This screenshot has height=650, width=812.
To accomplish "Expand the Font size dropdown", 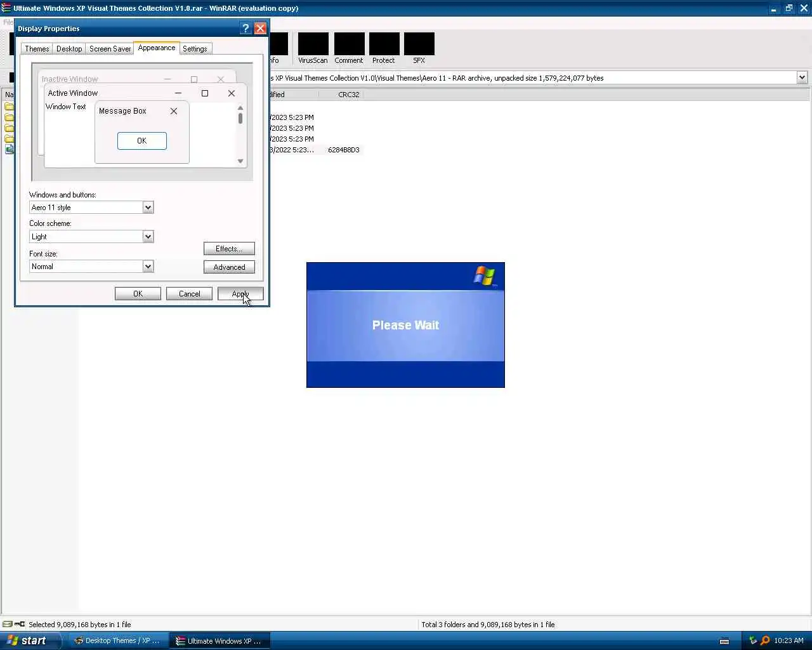I will [x=148, y=267].
